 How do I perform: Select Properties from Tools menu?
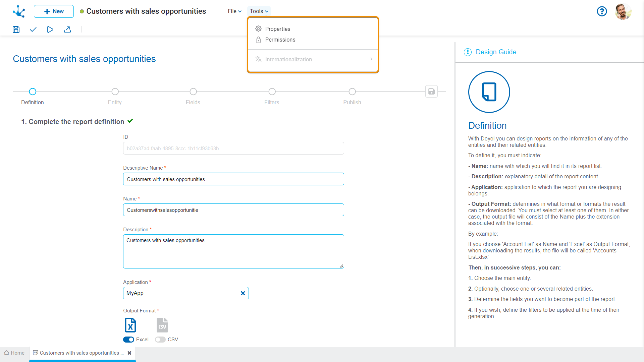point(278,29)
